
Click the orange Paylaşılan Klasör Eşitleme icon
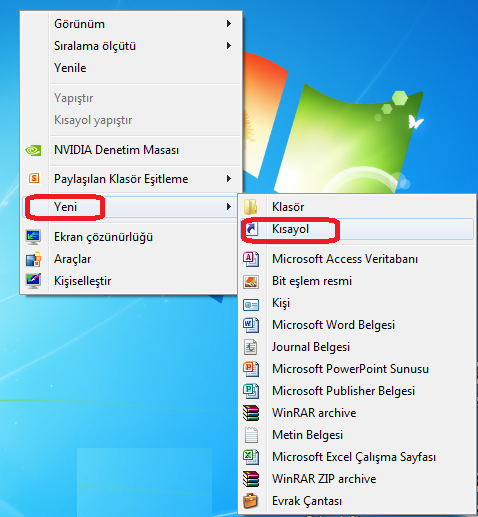tap(34, 178)
